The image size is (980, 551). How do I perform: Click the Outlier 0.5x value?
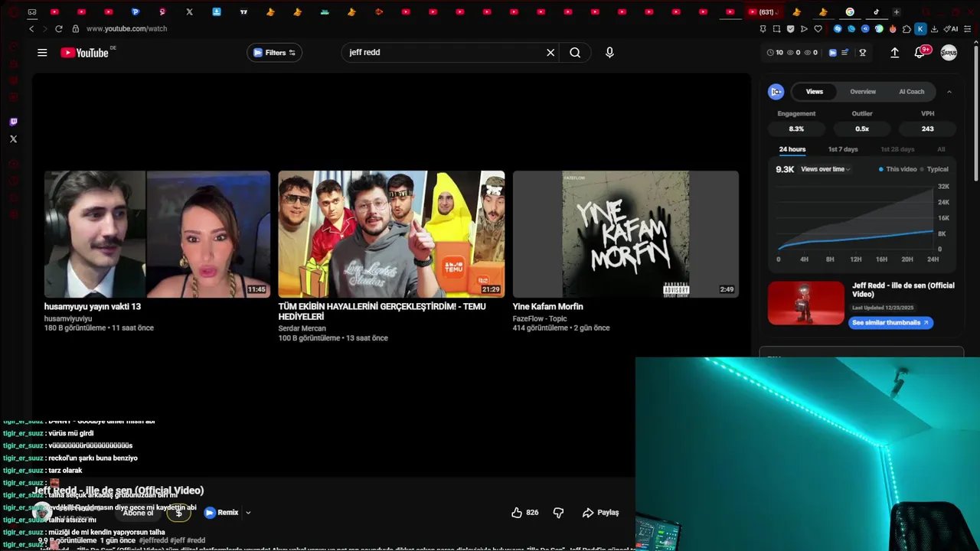click(x=862, y=129)
